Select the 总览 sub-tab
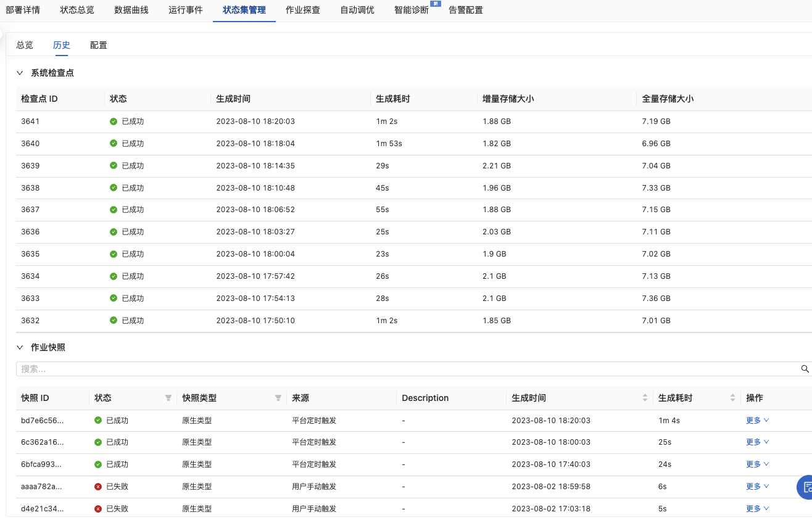 coord(25,45)
